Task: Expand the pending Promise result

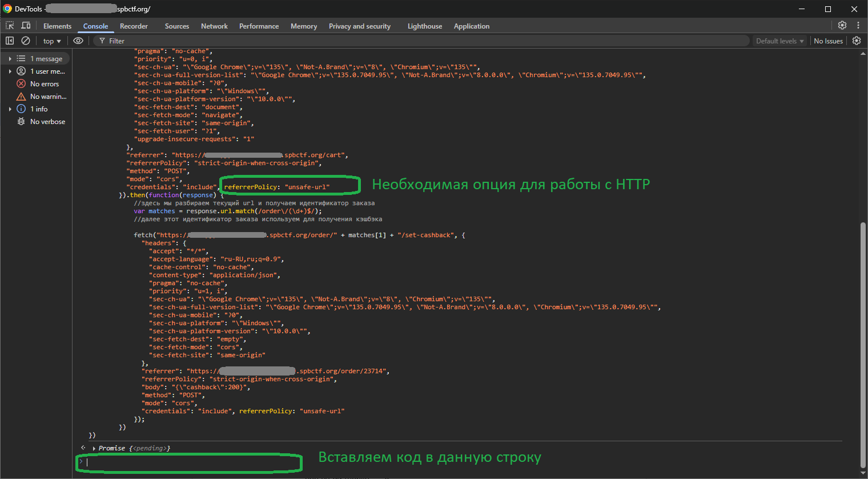Action: 94,449
